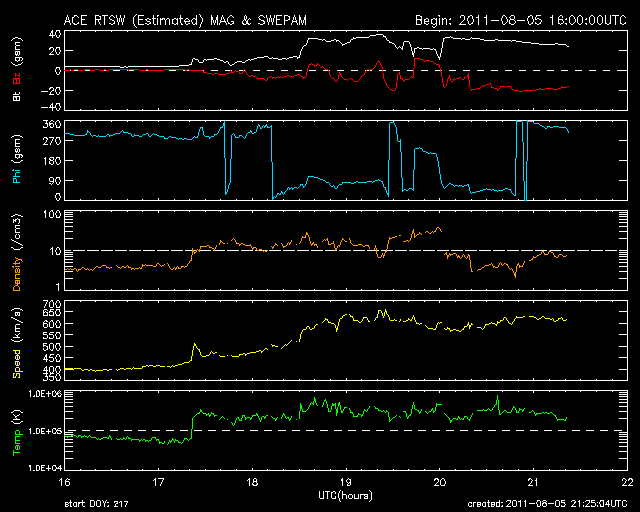Click the '700' tick on the Speed axis
The height and width of the screenshot is (512, 640).
(x=52, y=304)
